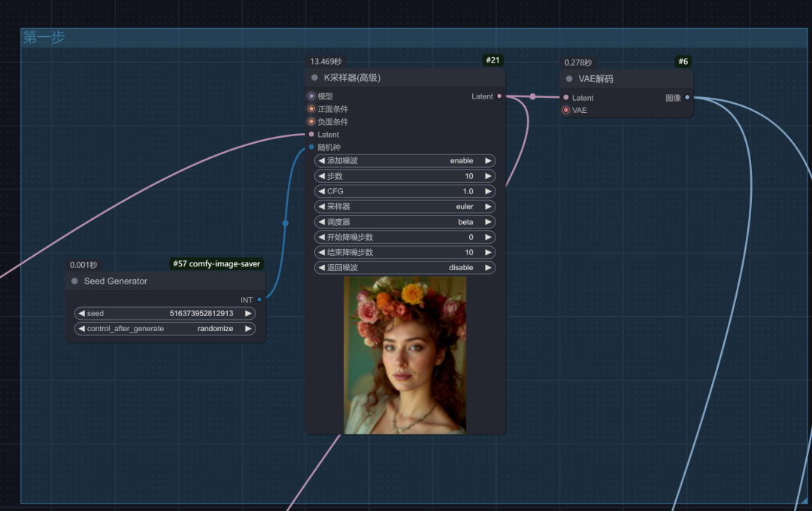Collapse the K采样器(高级) node using its title dot
The width and height of the screenshot is (812, 511).
tap(314, 78)
